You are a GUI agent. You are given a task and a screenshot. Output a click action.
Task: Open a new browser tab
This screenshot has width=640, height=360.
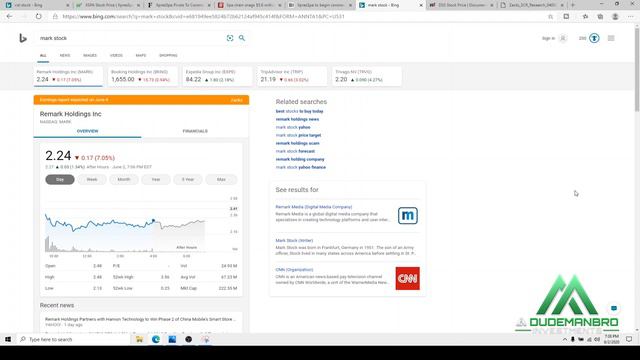coord(573,5)
